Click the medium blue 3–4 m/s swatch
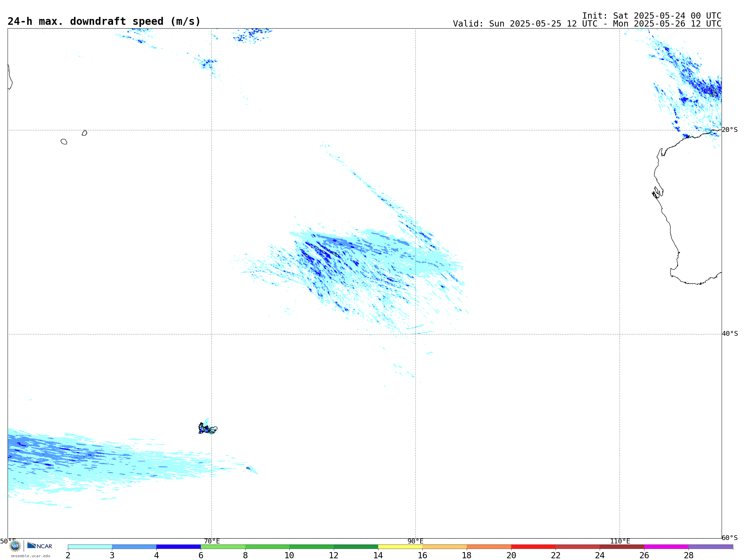Screen dimensions: 744x560 coord(134,547)
